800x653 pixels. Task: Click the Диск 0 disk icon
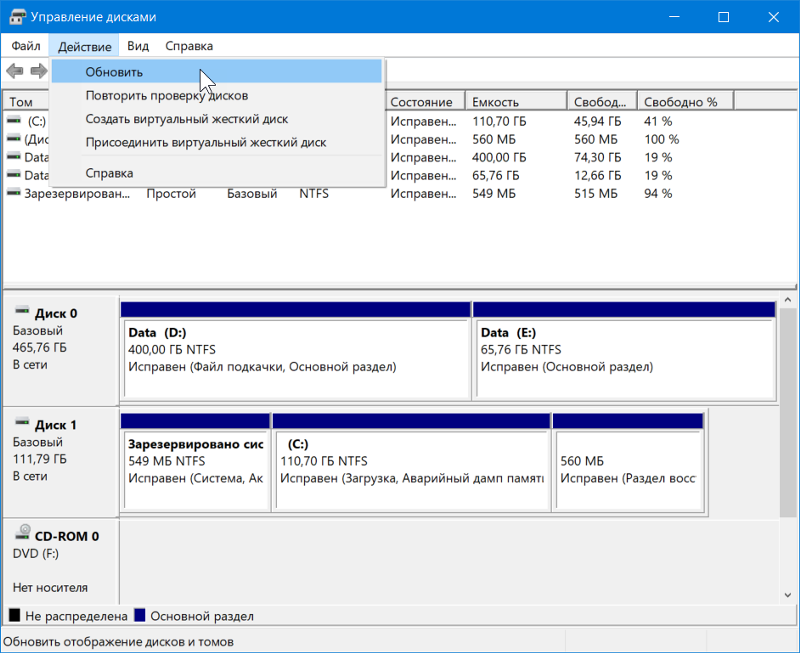pyautogui.click(x=22, y=310)
